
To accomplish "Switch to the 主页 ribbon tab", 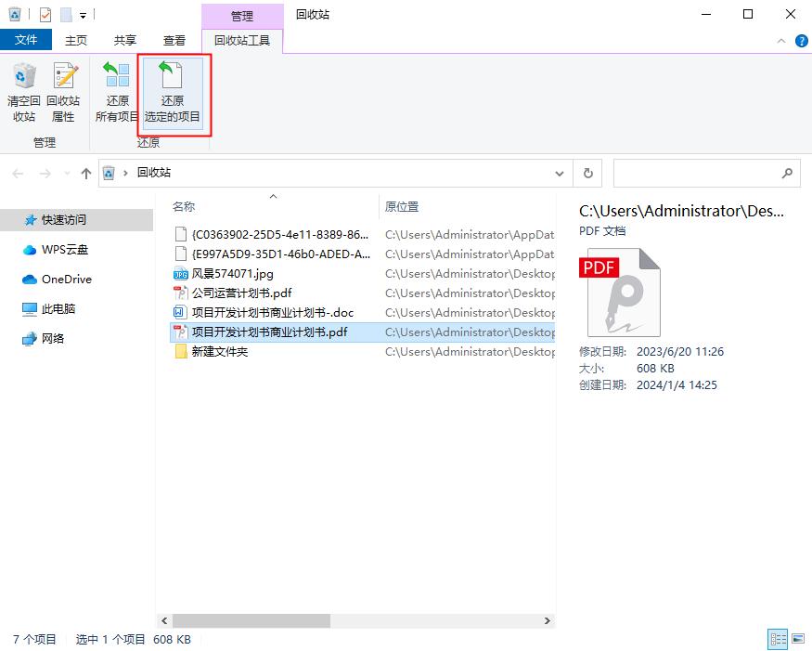I will click(x=75, y=41).
